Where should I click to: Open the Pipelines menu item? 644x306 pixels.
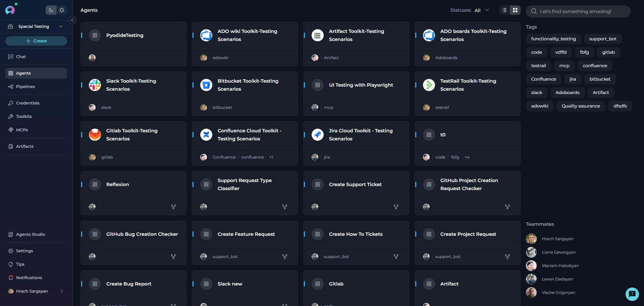tap(25, 87)
